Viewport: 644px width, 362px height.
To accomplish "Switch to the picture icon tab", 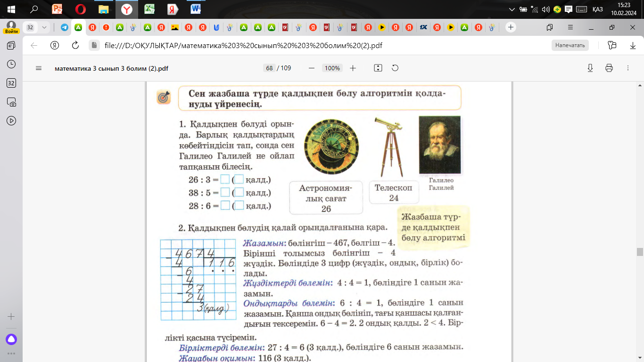I will (x=175, y=27).
